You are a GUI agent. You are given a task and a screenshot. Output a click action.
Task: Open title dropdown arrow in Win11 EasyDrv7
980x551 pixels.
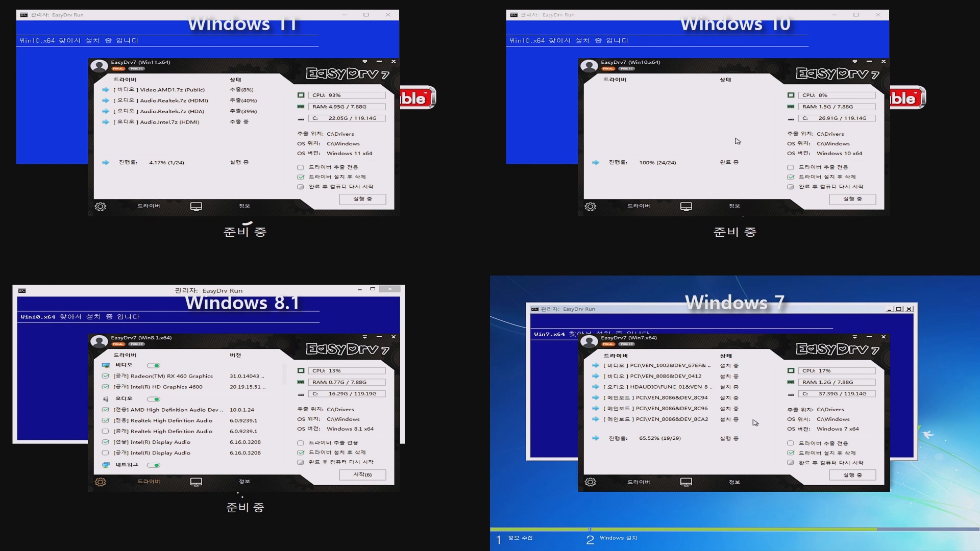365,61
